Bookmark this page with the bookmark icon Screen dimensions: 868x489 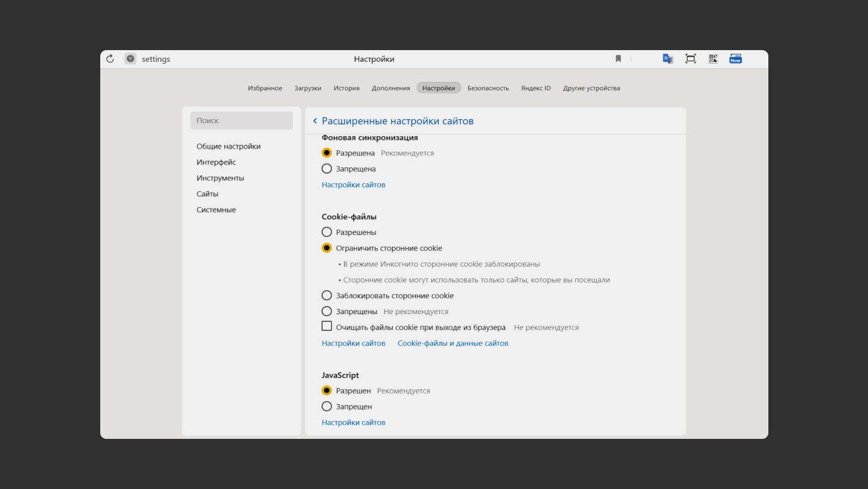(618, 59)
